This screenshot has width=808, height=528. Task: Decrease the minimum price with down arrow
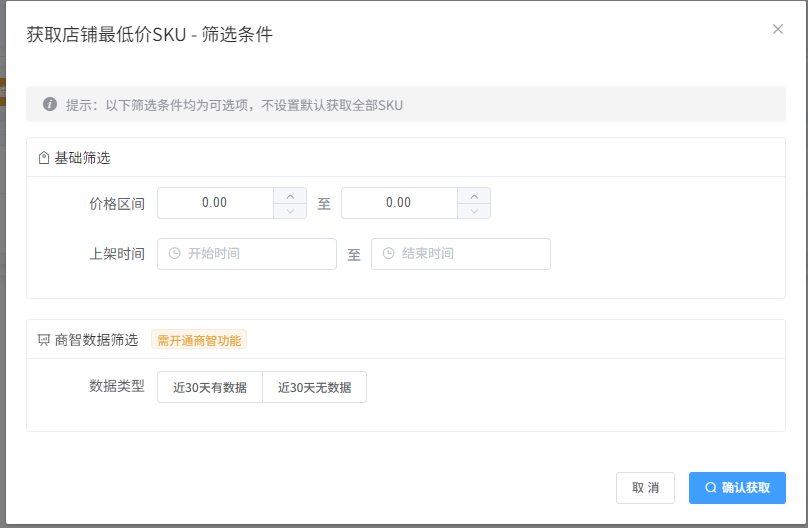tap(290, 211)
